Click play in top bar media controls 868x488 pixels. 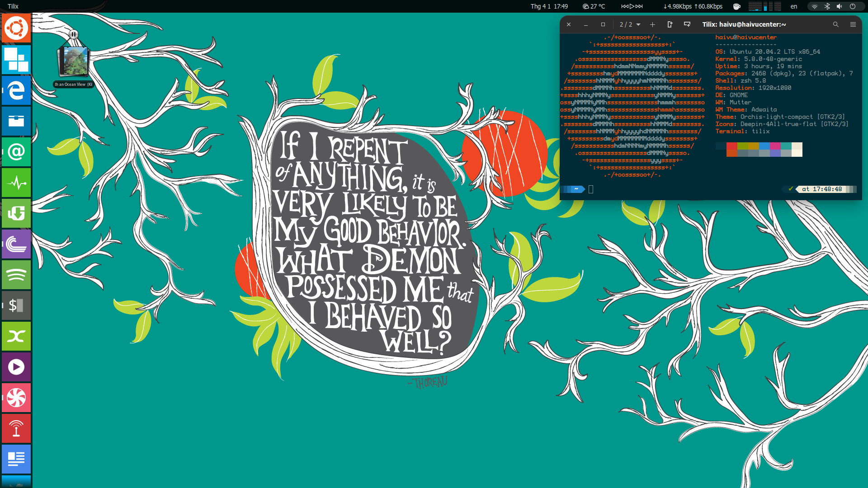632,6
